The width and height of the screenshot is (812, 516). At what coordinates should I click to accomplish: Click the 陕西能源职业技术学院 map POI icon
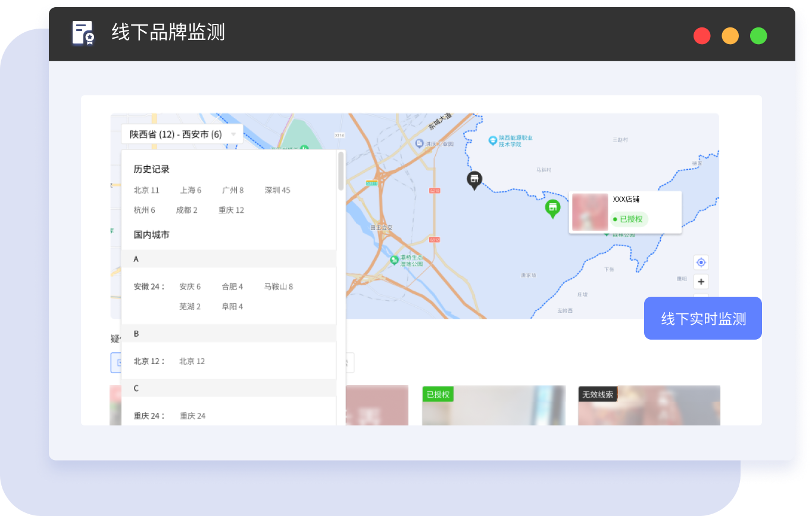(x=492, y=141)
